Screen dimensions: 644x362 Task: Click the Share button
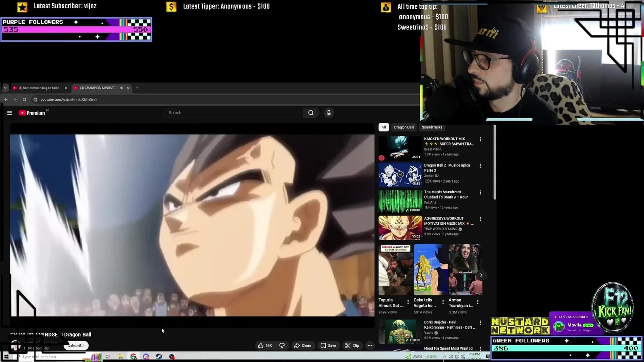tap(302, 345)
